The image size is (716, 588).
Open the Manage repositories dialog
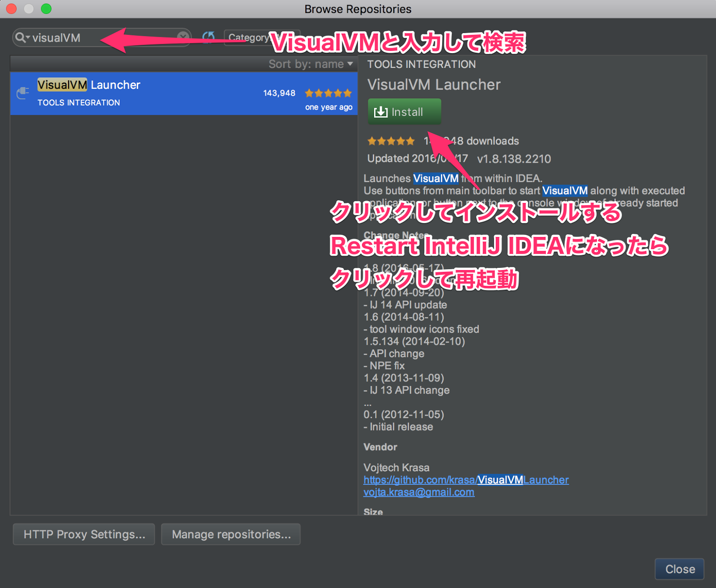230,534
